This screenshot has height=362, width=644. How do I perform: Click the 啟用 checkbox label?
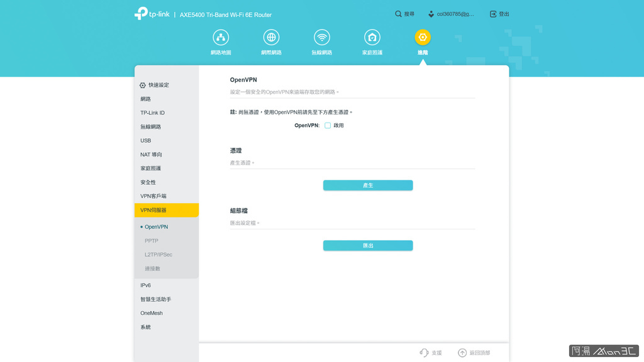pyautogui.click(x=338, y=126)
